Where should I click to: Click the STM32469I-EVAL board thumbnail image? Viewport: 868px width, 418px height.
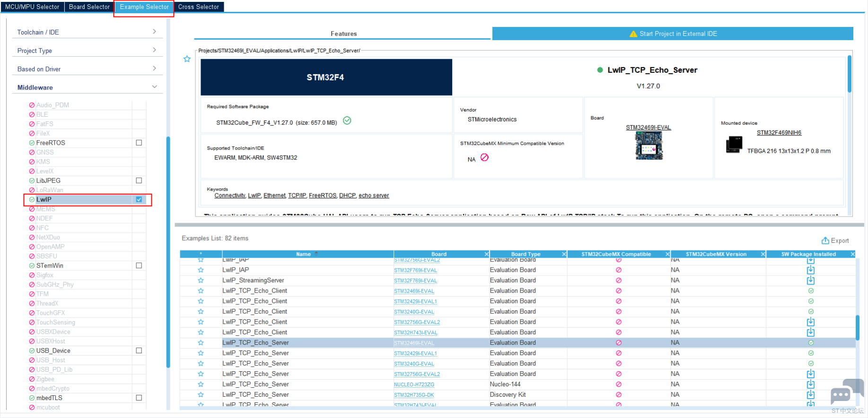tap(649, 146)
